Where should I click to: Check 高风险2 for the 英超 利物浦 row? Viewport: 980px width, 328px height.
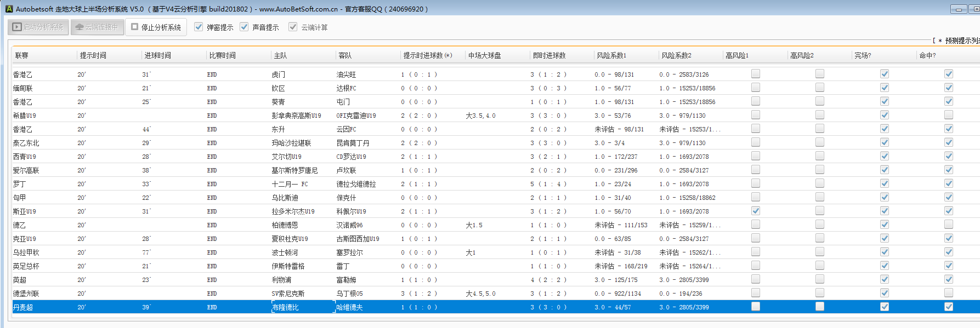tap(819, 279)
